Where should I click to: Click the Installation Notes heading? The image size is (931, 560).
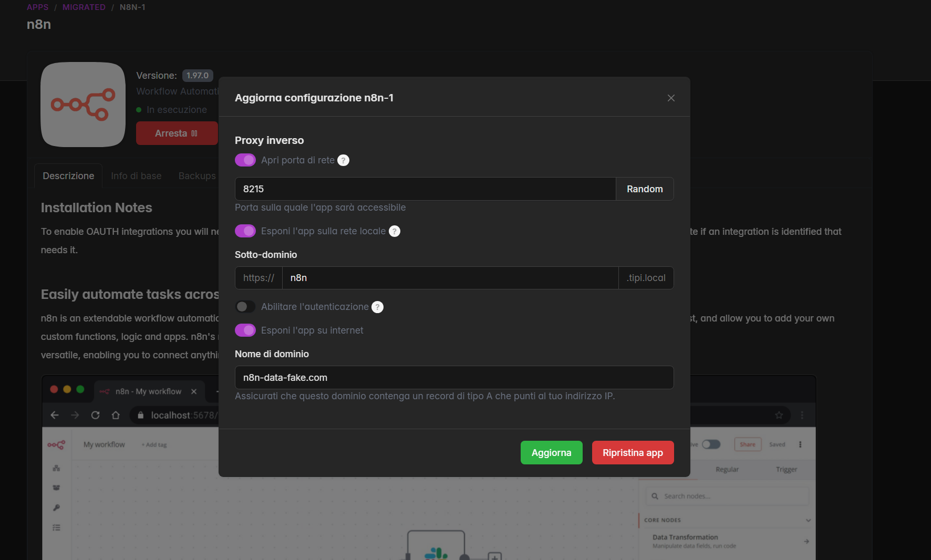pos(97,208)
